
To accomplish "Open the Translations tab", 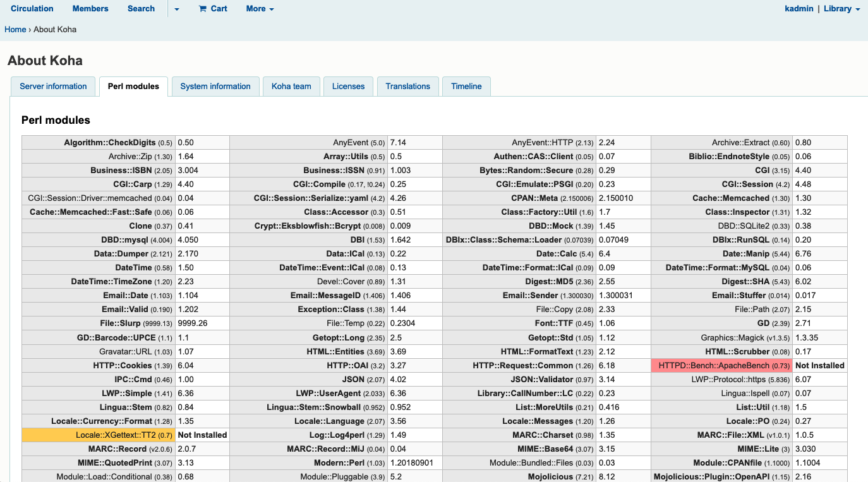I will tap(407, 87).
